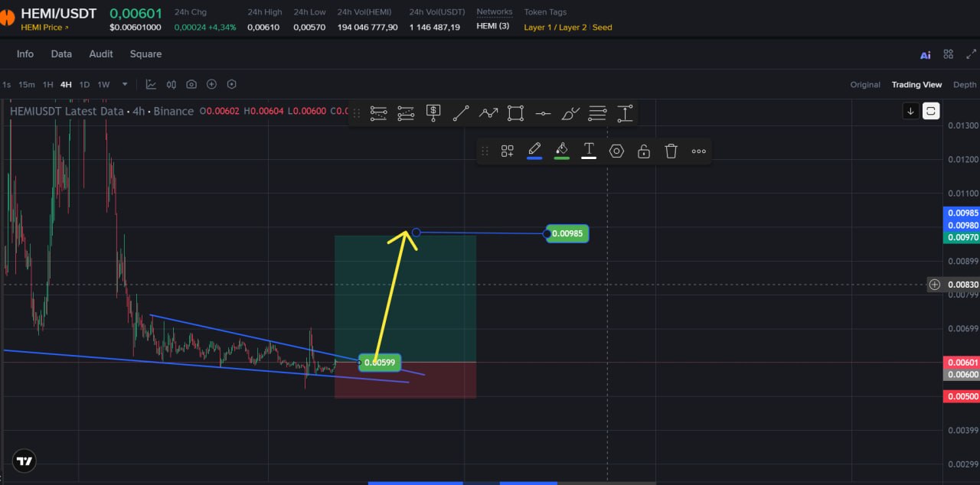Switch to Original chart view
This screenshot has width=980, height=485.
[x=865, y=84]
